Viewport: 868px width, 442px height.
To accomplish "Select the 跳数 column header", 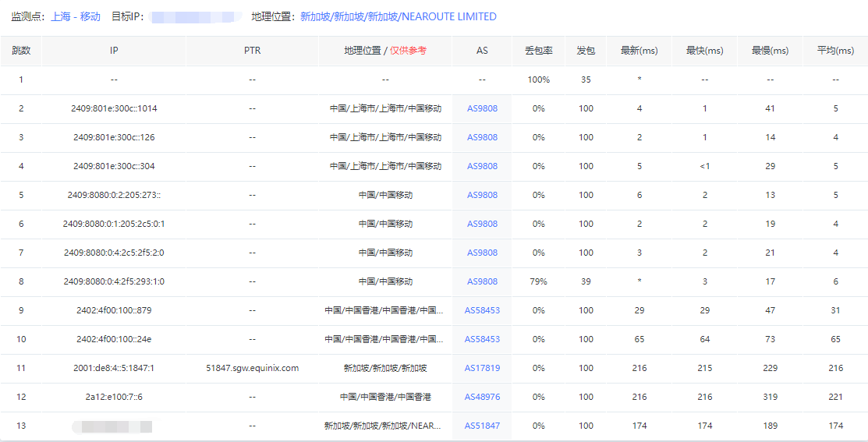I will click(x=21, y=51).
